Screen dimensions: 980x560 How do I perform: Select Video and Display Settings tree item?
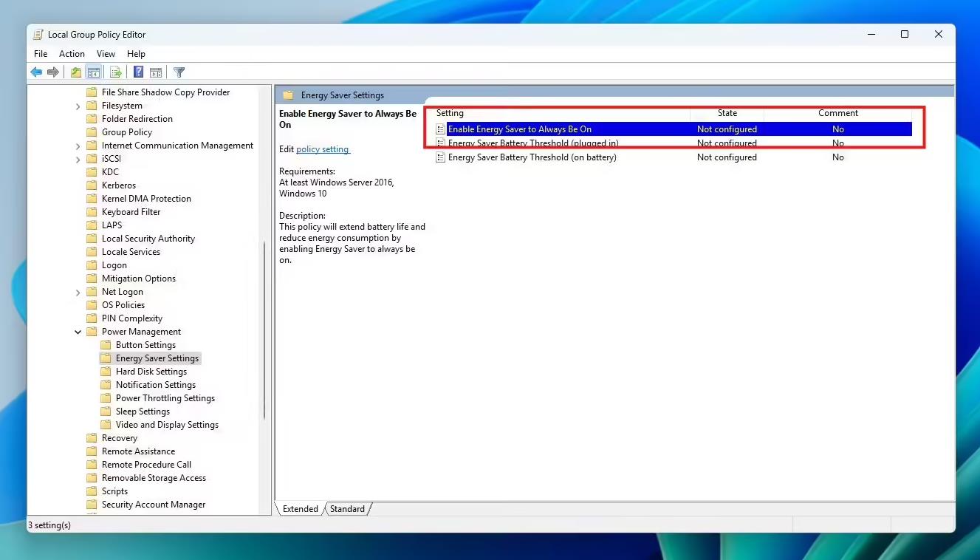click(167, 425)
